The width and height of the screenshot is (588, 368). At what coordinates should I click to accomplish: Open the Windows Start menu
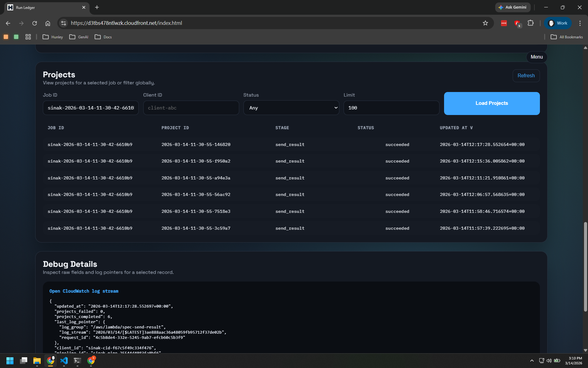pyautogui.click(x=10, y=361)
